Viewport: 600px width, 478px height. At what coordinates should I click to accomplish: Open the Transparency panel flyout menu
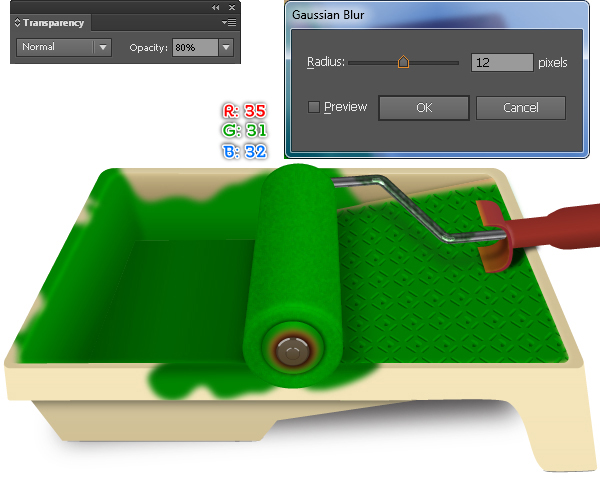click(x=229, y=23)
